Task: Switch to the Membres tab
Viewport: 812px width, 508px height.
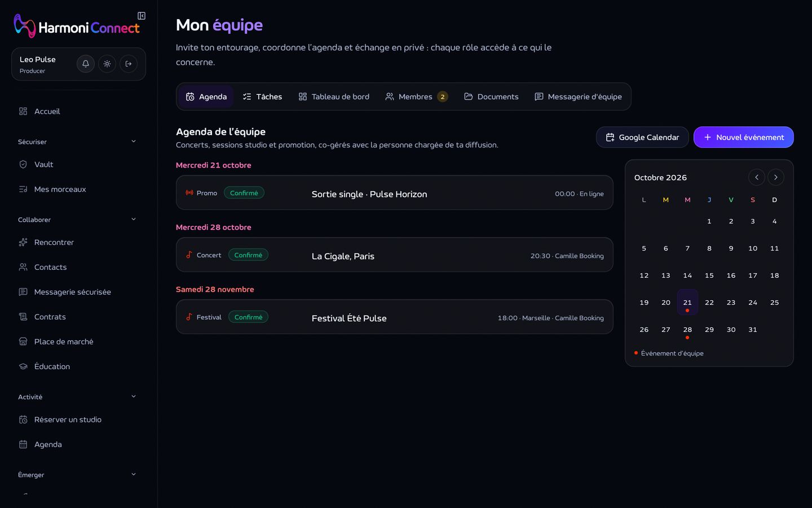Action: point(417,97)
